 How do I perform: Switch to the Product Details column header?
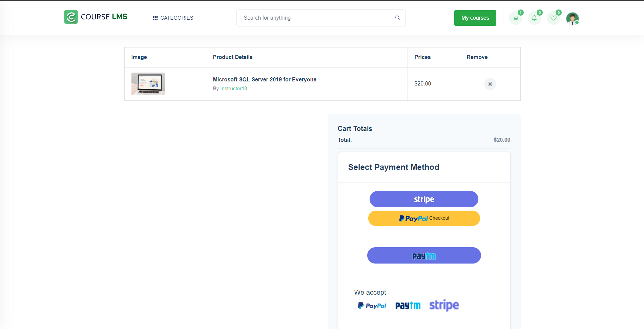tap(232, 57)
